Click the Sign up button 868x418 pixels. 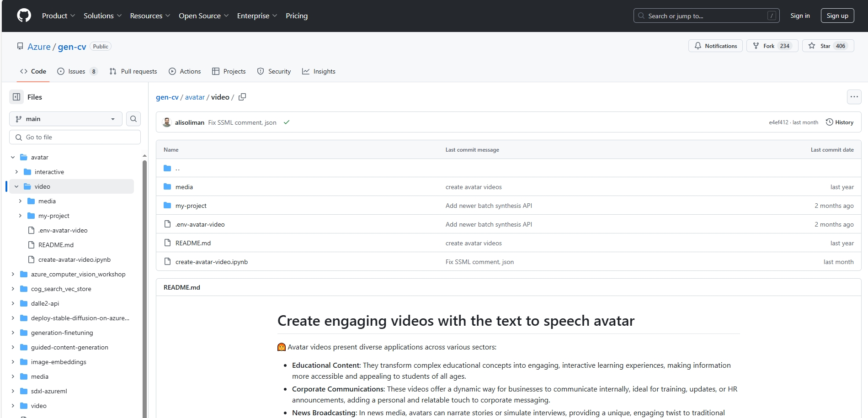point(837,16)
